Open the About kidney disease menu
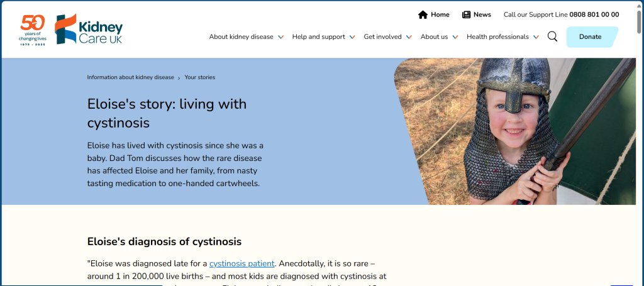Screen dimensions: 644x286 (x=241, y=36)
